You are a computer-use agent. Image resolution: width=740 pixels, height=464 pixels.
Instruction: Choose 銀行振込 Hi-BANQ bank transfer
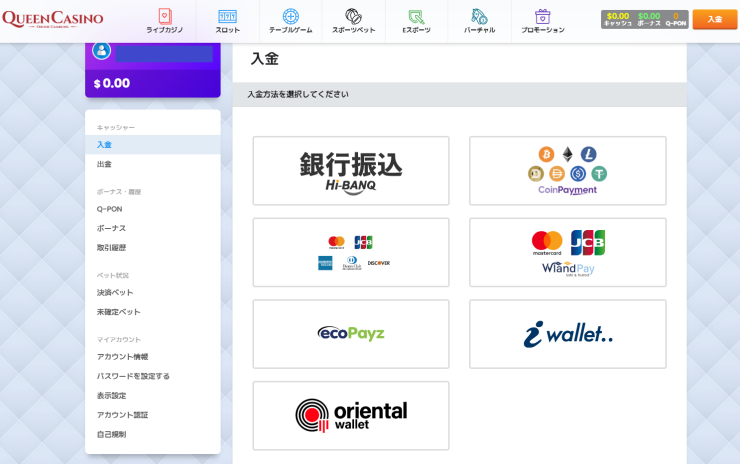coord(351,171)
